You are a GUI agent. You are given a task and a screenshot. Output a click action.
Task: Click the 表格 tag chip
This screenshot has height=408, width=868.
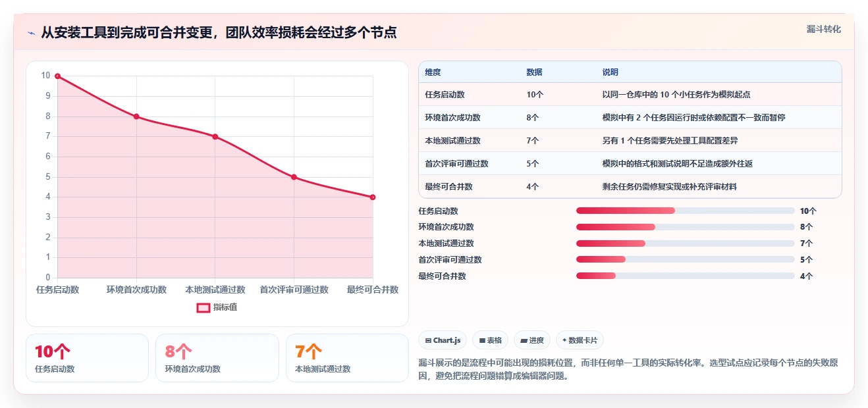[491, 340]
